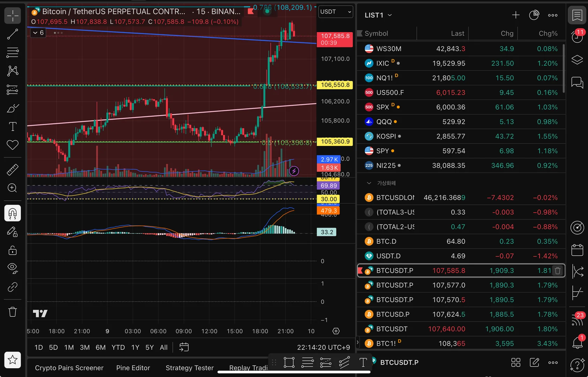Open the chats speech bubble icon
Viewport: 588px width, 377px height.
click(577, 83)
